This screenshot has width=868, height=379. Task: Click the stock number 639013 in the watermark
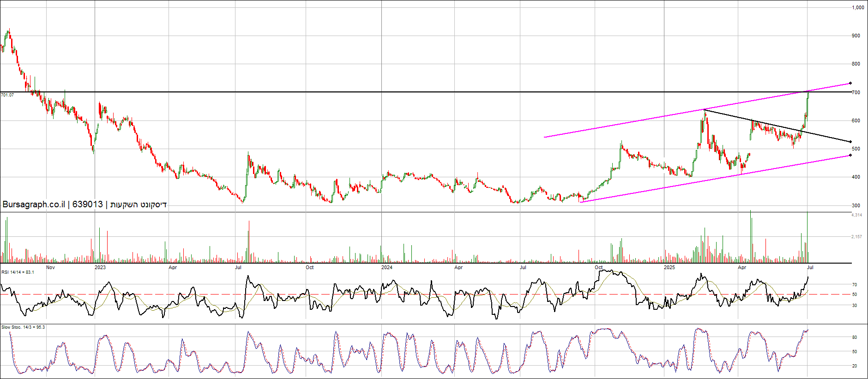point(87,205)
